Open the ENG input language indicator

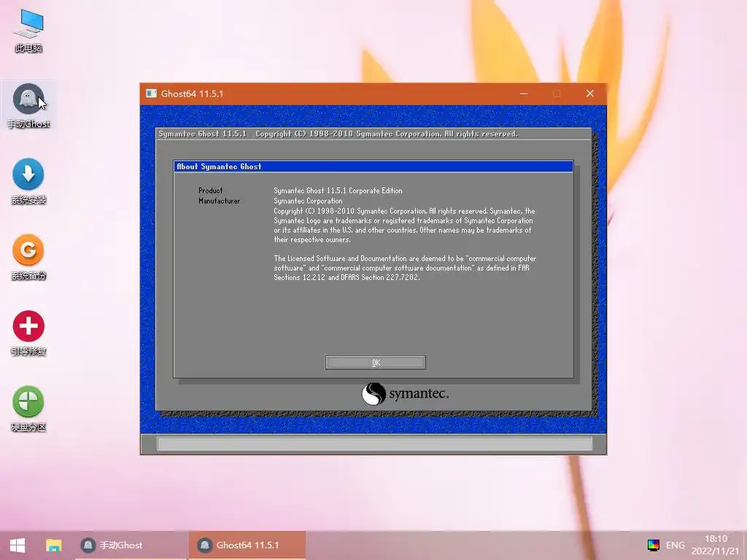pyautogui.click(x=675, y=545)
